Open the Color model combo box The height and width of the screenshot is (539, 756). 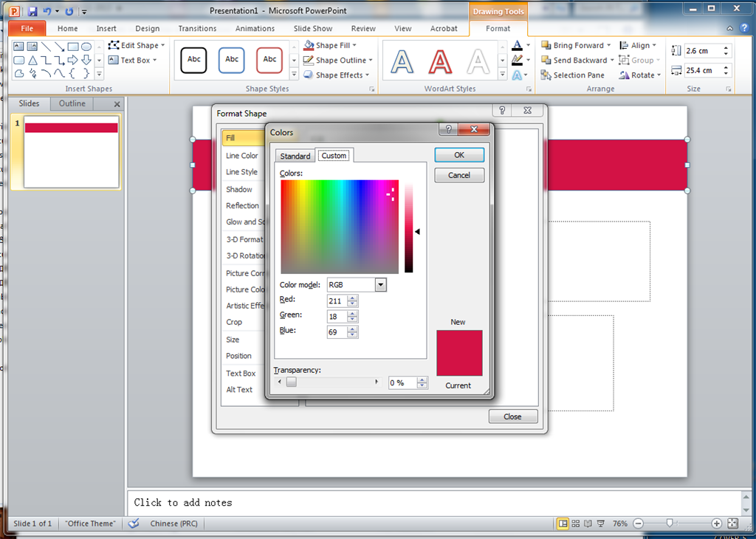357,285
